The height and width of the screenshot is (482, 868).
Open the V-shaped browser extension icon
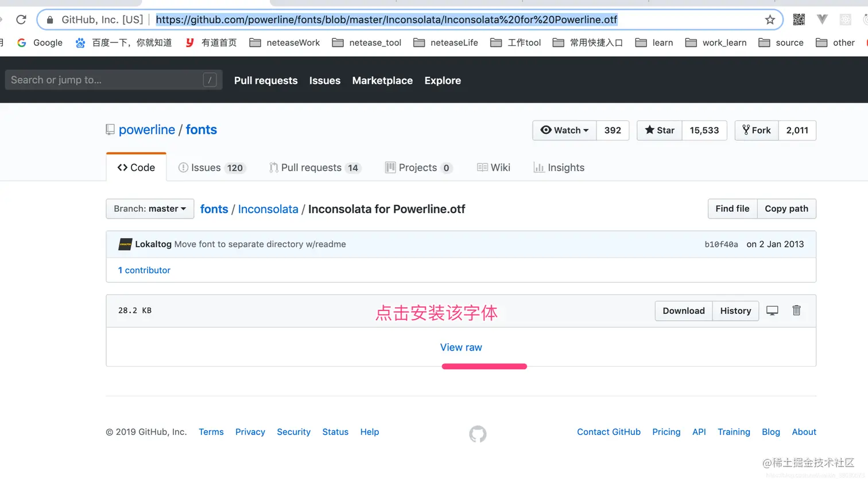click(822, 20)
